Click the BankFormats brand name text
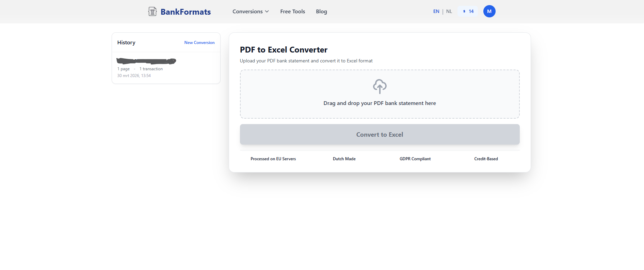 pos(186,12)
